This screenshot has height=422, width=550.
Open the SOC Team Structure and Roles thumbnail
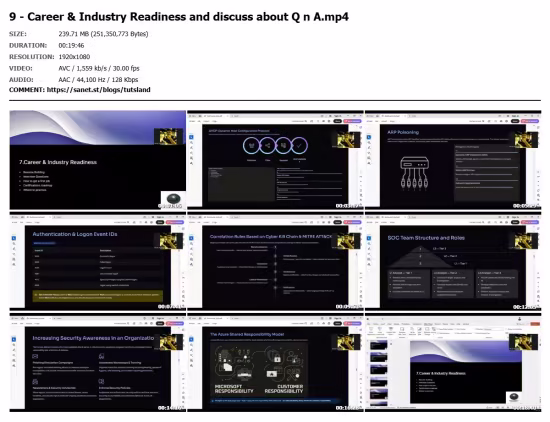pos(453,261)
